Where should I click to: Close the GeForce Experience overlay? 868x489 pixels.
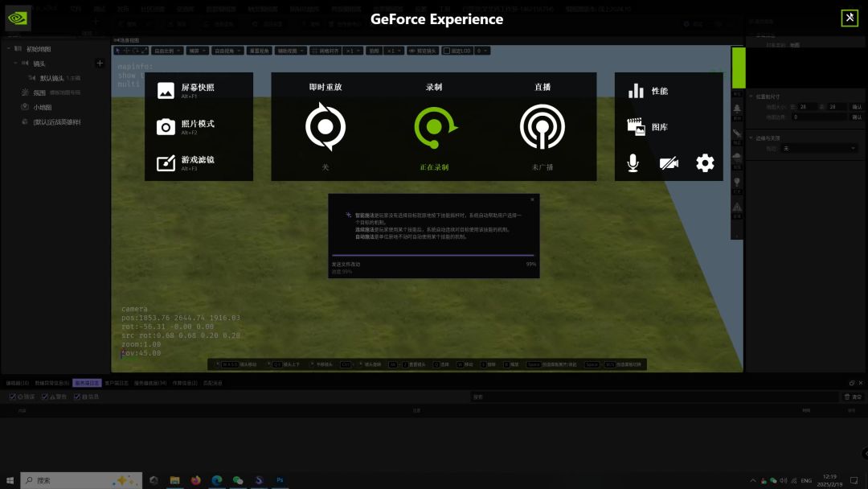pos(850,18)
